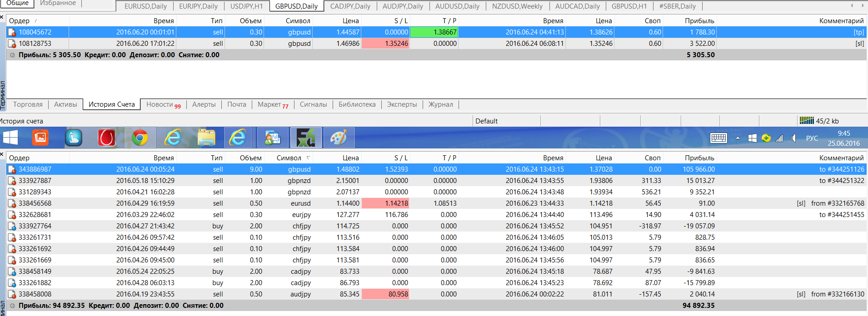Click the upper summary total 5 305.50
The width and height of the screenshot is (868, 316).
[700, 55]
